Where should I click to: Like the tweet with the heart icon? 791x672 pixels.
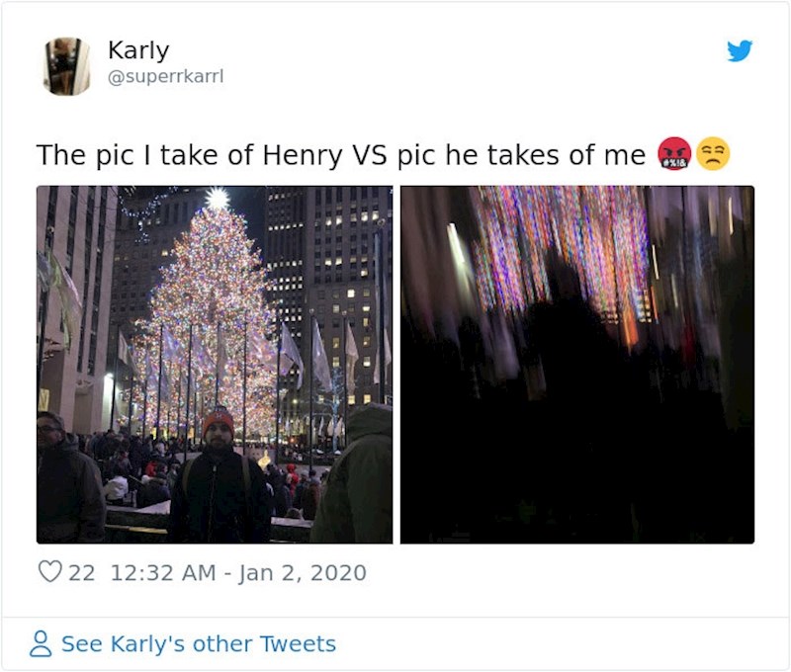point(49,572)
